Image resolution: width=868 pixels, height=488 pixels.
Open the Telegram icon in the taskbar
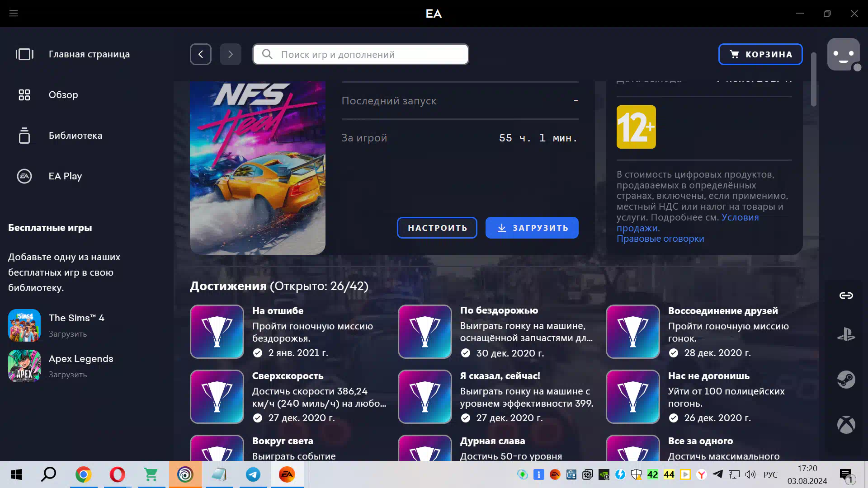pyautogui.click(x=253, y=474)
